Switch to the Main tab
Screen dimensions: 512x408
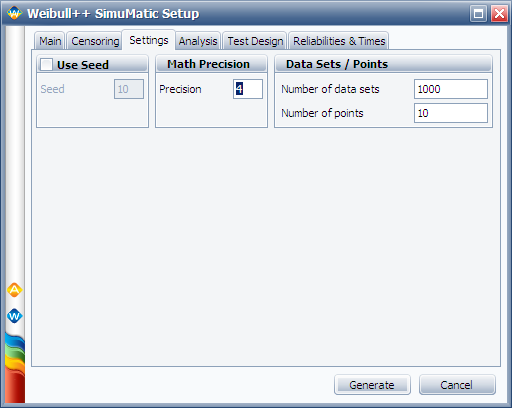click(x=50, y=41)
